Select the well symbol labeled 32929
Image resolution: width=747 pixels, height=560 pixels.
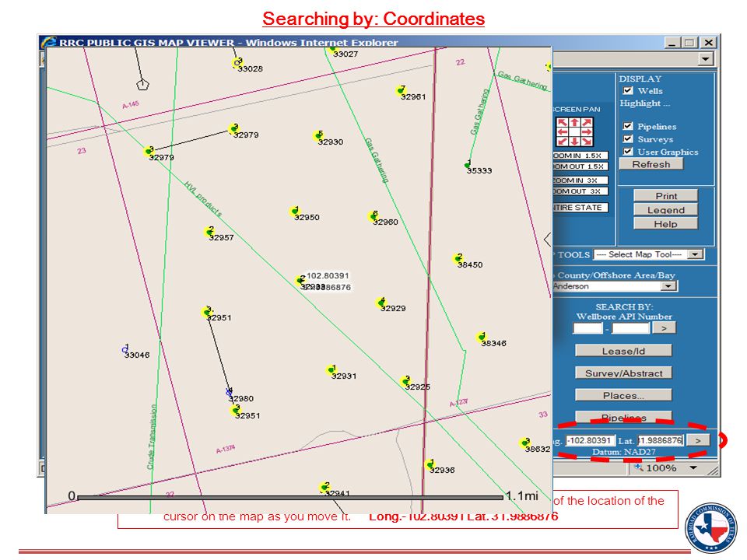(381, 302)
